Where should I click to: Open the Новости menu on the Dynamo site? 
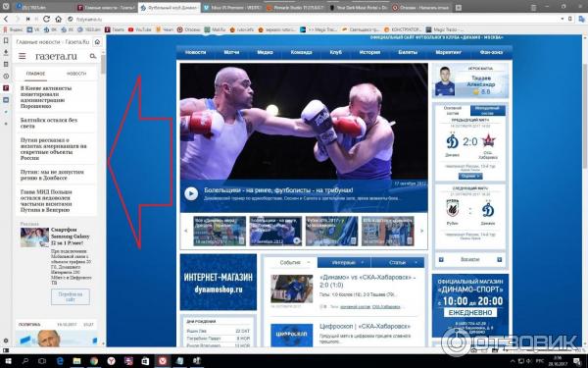(x=195, y=52)
